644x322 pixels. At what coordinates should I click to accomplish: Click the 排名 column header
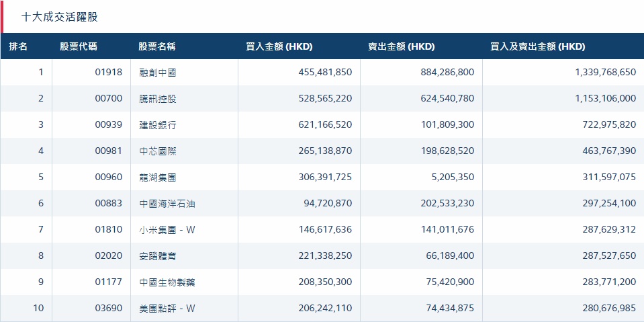18,47
